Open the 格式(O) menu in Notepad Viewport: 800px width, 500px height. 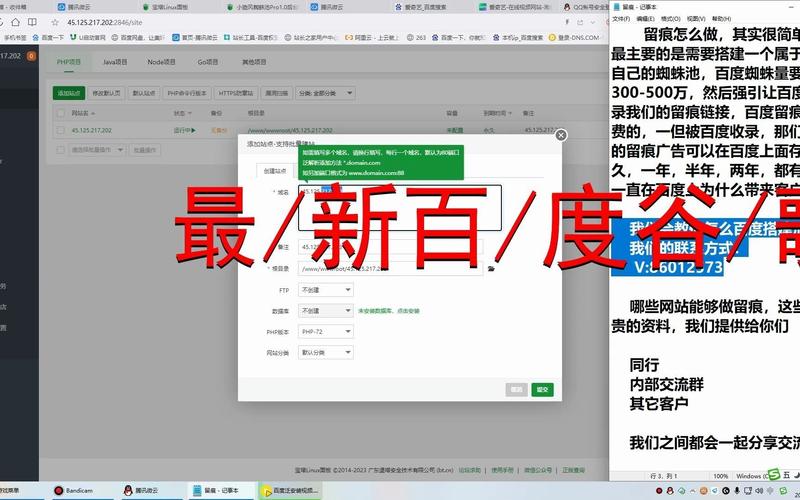coord(670,19)
